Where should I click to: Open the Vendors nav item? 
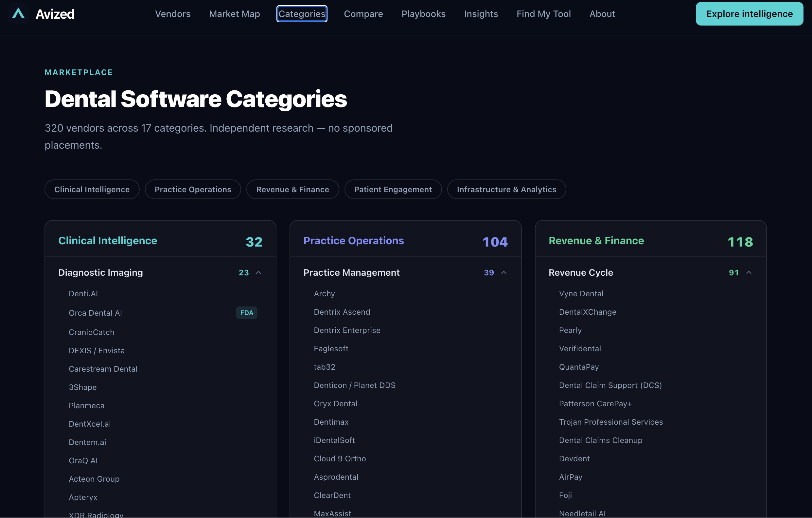click(173, 14)
